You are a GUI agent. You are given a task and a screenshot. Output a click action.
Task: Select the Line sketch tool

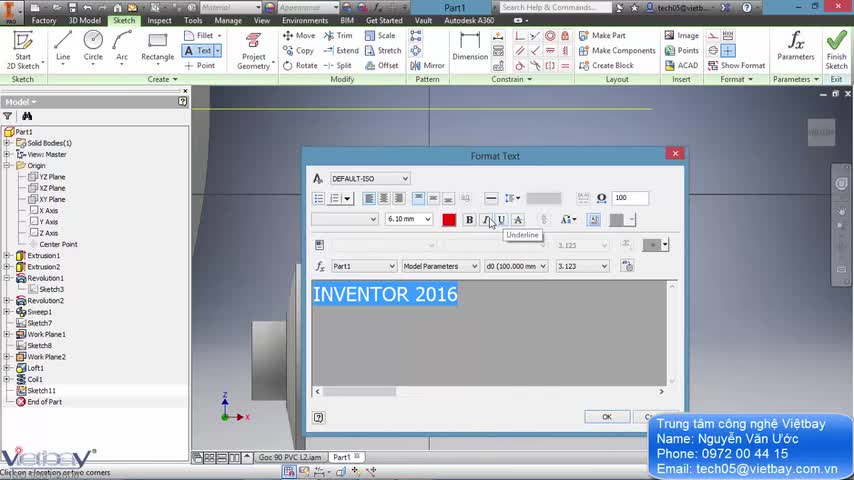pos(63,46)
